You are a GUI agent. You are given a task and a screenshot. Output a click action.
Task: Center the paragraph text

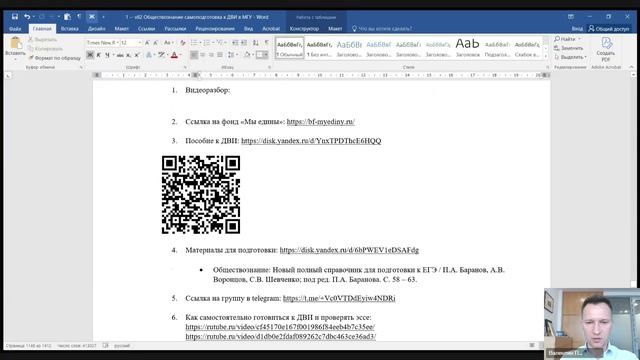click(203, 55)
